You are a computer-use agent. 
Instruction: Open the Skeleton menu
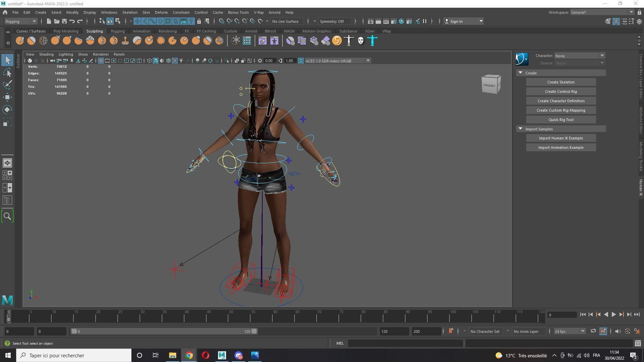click(129, 12)
